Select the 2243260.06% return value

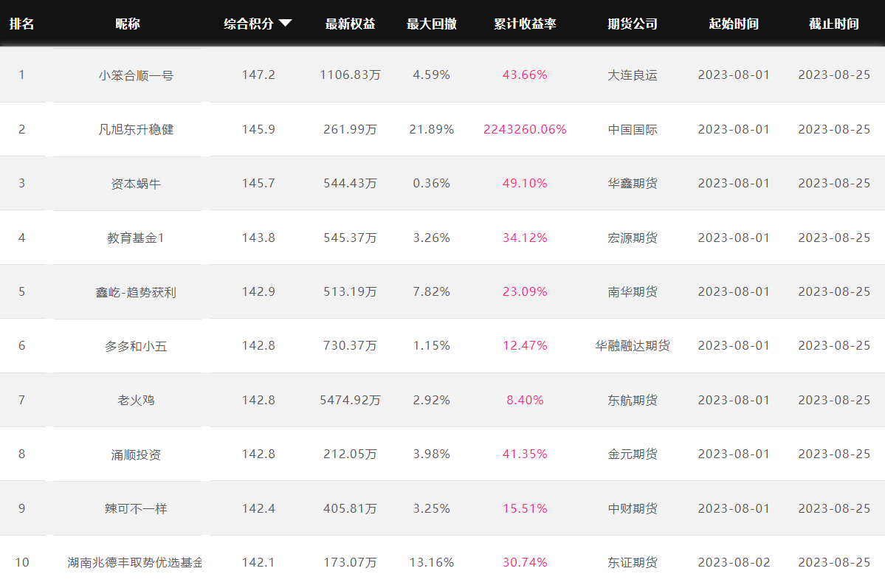(x=525, y=129)
